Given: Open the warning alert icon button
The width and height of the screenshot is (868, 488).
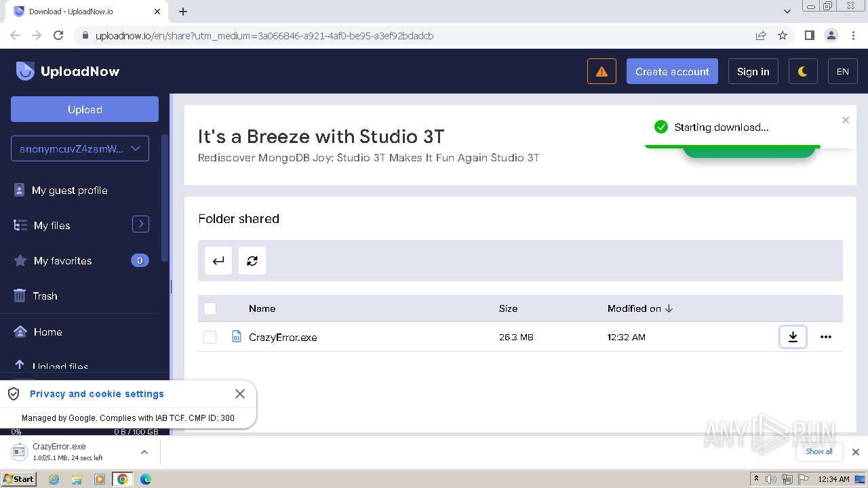Looking at the screenshot, I should (601, 71).
